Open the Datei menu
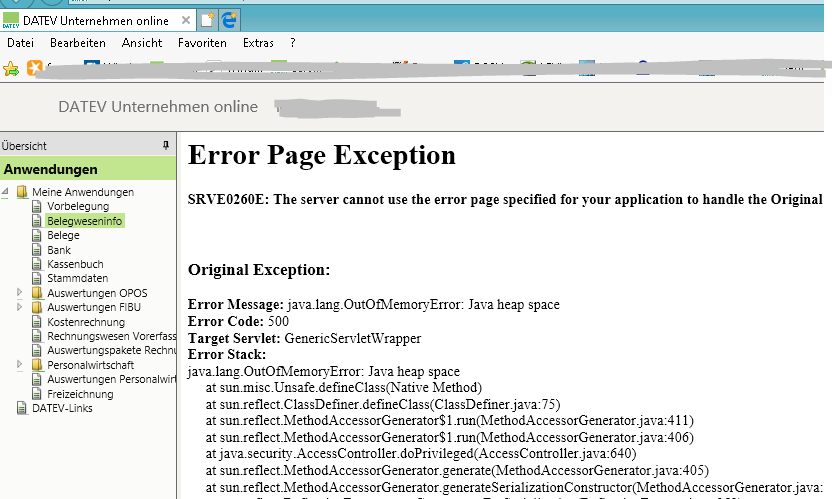Viewport: 832px width, 499px height. pyautogui.click(x=20, y=43)
